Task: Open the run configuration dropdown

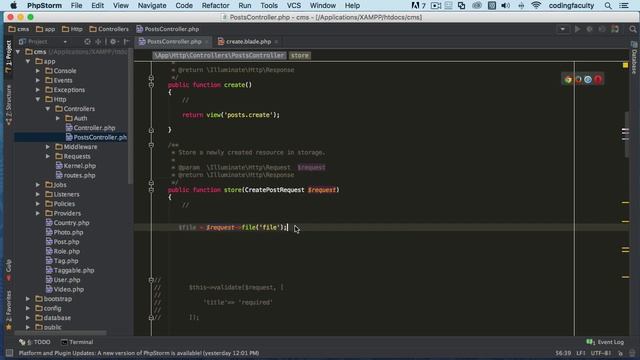Action: [x=563, y=29]
